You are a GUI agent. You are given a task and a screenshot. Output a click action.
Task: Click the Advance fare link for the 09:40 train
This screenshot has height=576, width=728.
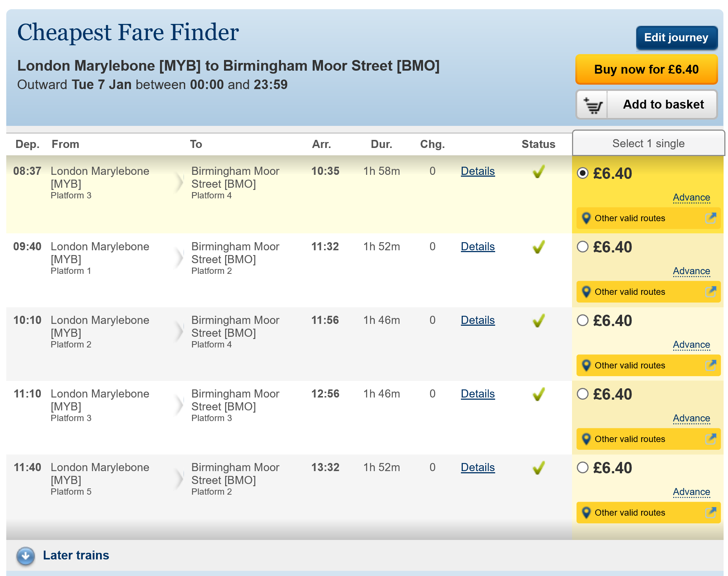(692, 271)
